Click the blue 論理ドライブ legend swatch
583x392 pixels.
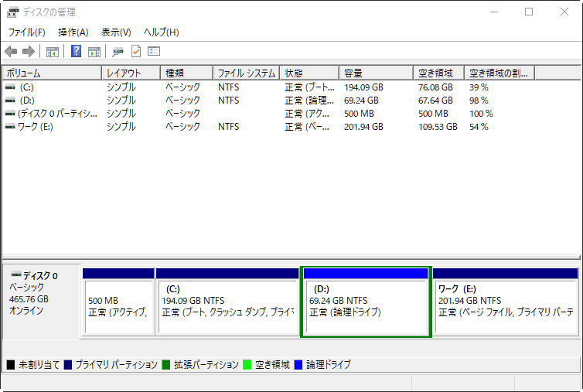[x=298, y=365]
